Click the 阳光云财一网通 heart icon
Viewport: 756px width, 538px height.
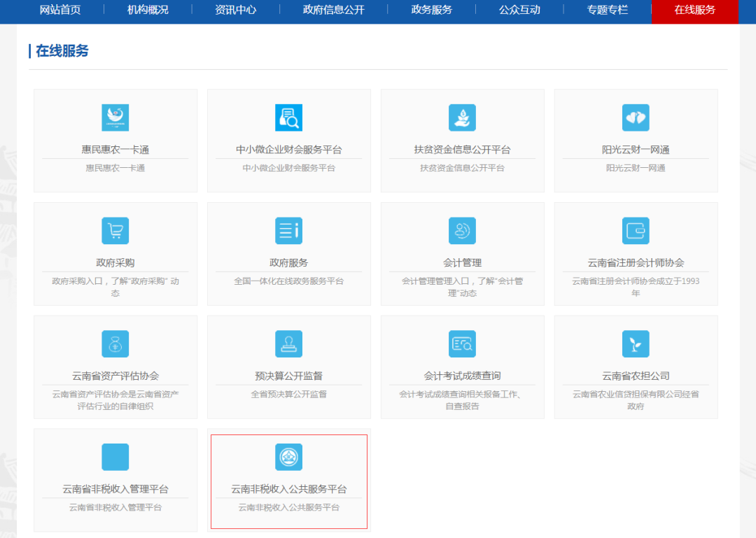click(636, 118)
